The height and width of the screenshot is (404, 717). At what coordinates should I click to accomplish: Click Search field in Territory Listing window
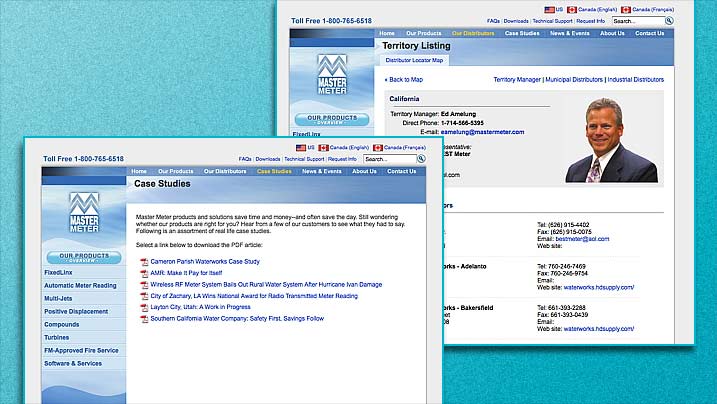(638, 21)
